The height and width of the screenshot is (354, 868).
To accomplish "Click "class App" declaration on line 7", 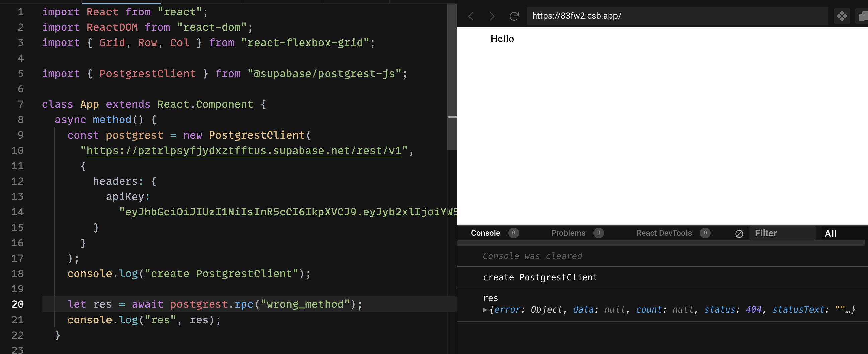I will (70, 104).
